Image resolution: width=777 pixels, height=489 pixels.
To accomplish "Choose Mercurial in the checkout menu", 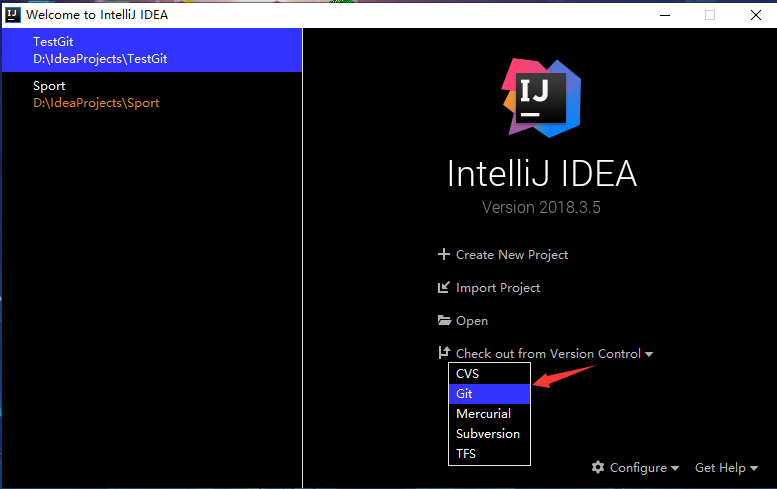I will (489, 414).
